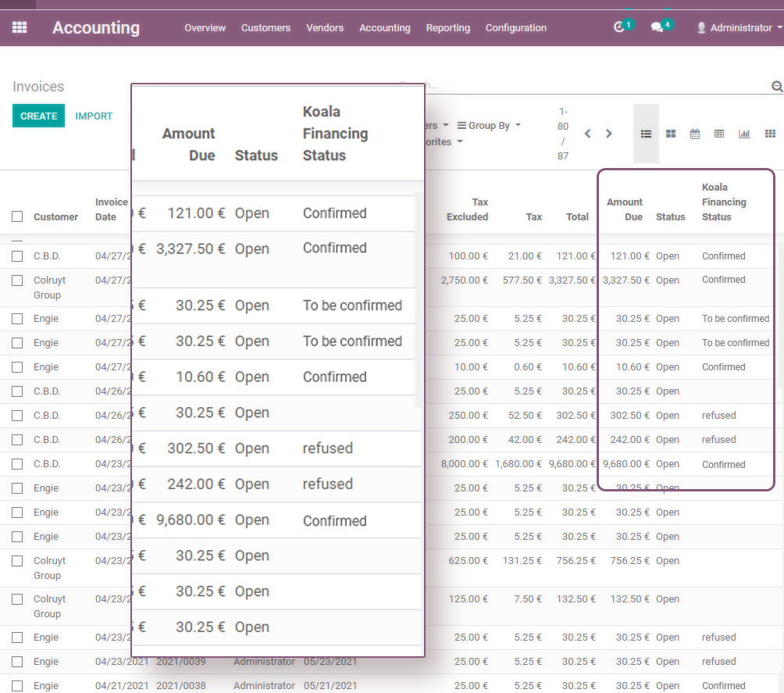Click the 131.25 € tax cell
The image size is (784, 693).
[522, 561]
